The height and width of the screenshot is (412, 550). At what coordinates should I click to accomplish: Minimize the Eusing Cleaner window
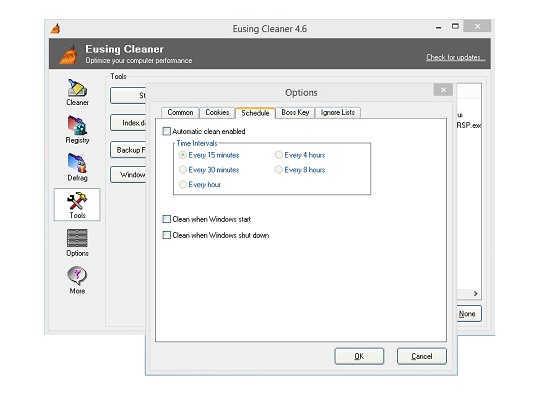click(438, 27)
